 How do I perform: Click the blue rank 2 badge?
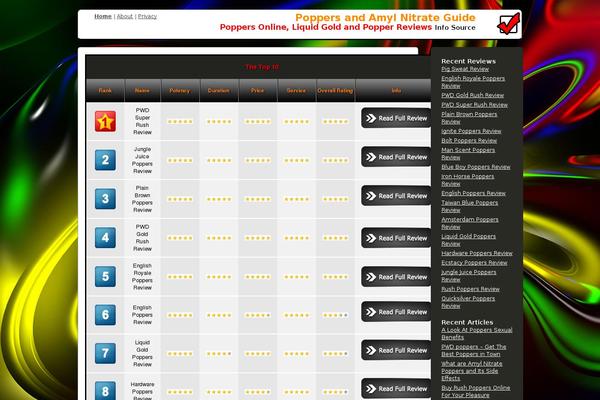point(105,160)
